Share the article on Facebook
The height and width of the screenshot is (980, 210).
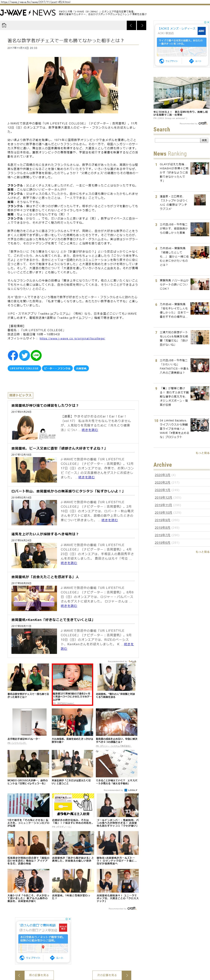point(13,355)
